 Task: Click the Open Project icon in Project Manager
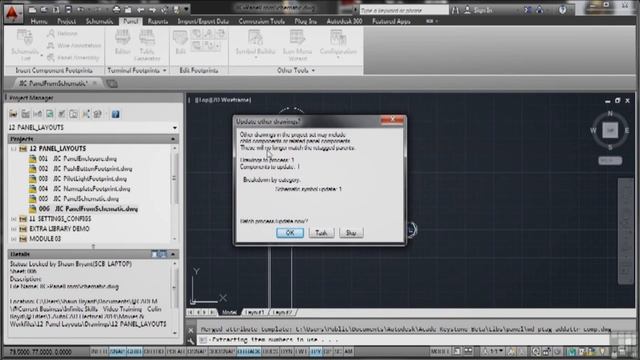(13, 114)
